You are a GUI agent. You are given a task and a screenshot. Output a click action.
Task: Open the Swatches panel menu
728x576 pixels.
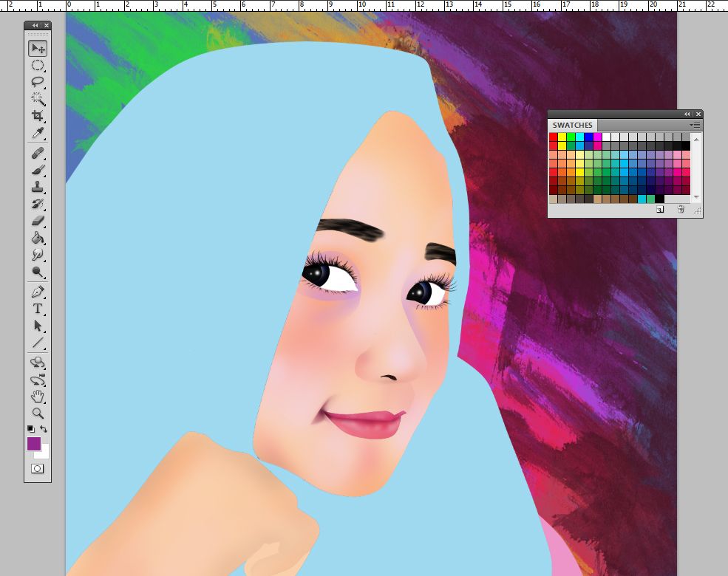point(695,126)
